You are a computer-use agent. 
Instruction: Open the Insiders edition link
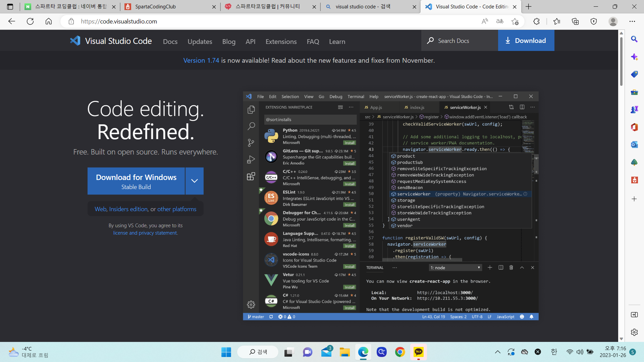[128, 209]
